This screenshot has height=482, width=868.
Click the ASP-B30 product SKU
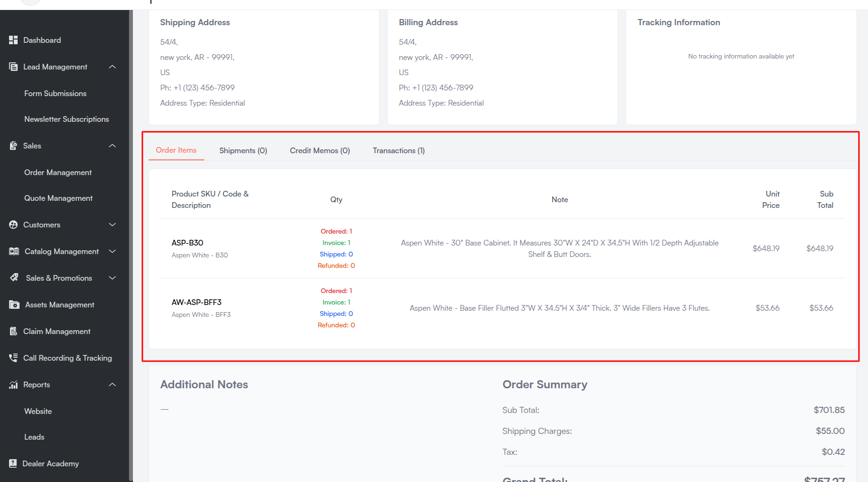tap(188, 243)
